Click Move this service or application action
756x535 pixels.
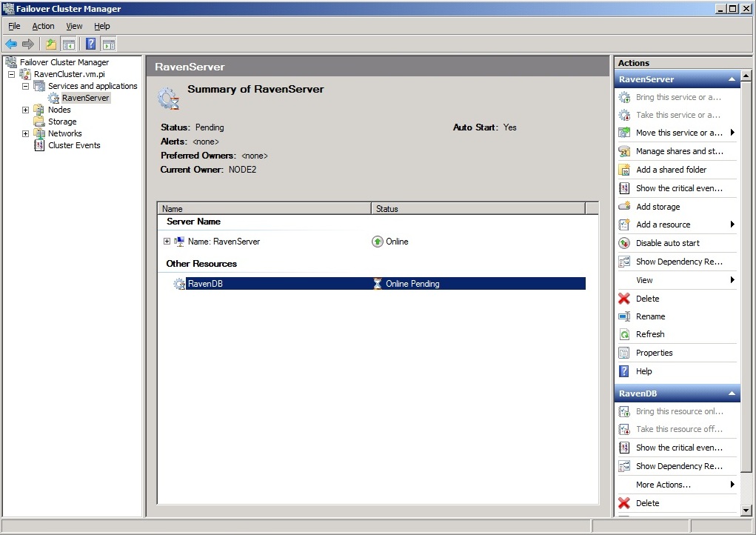pos(679,133)
